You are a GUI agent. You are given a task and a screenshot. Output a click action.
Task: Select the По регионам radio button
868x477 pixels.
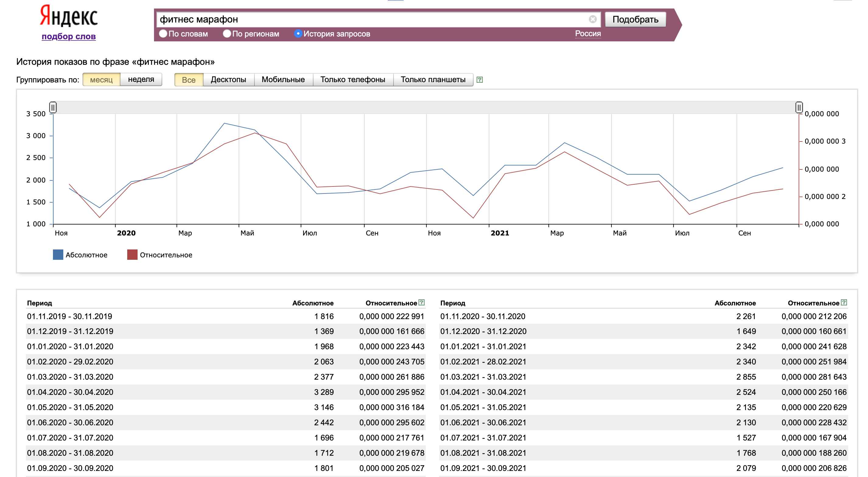227,34
